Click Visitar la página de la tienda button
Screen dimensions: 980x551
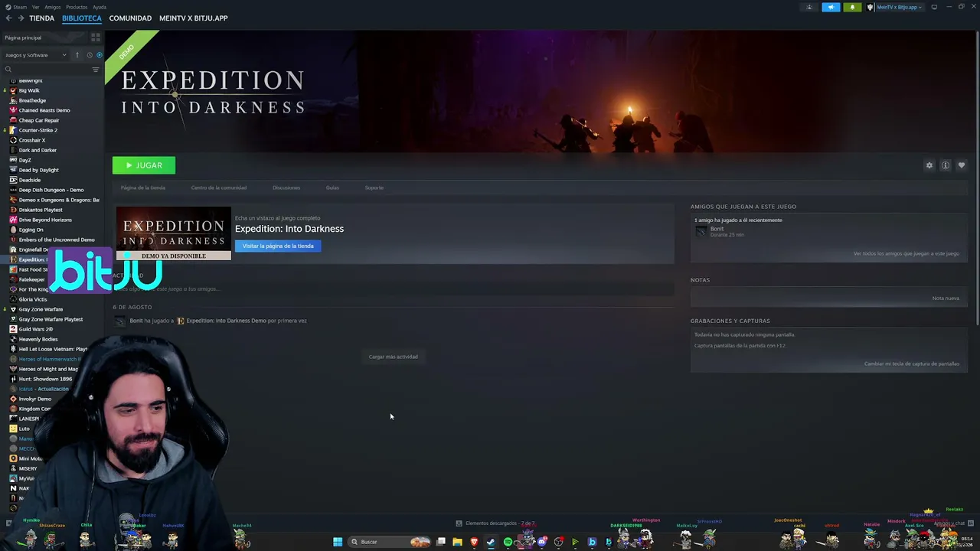pos(278,246)
